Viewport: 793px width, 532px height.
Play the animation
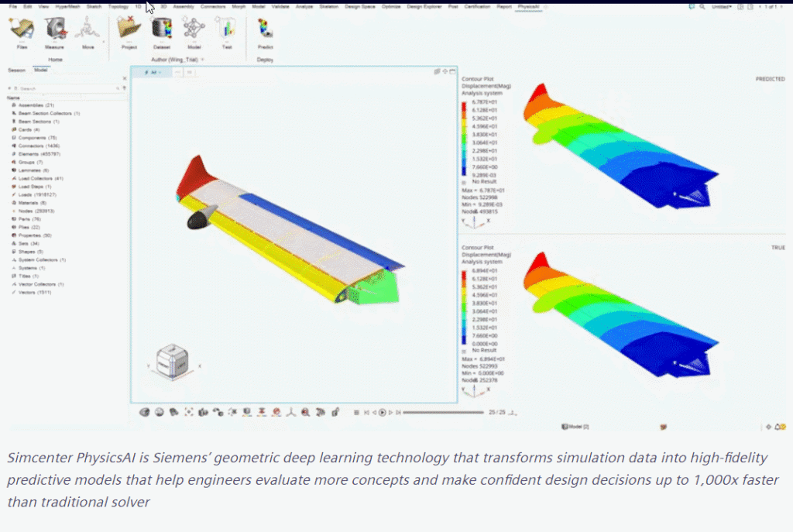383,413
